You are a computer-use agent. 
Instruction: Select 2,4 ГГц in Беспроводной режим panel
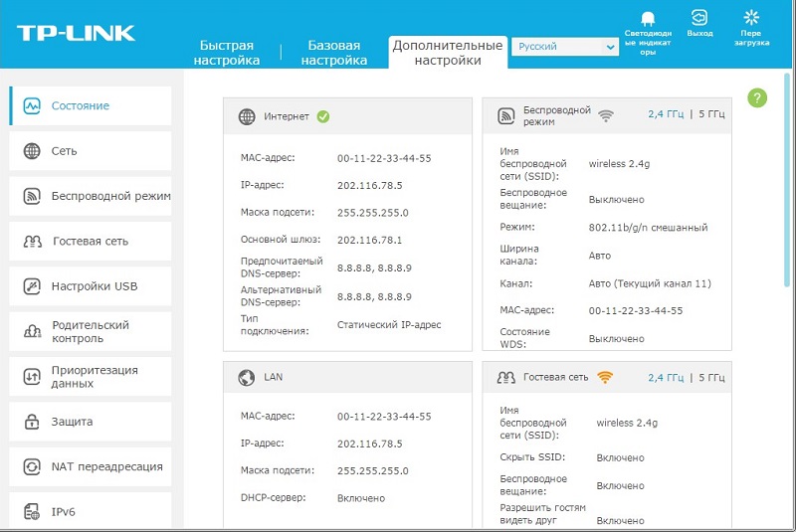[666, 115]
